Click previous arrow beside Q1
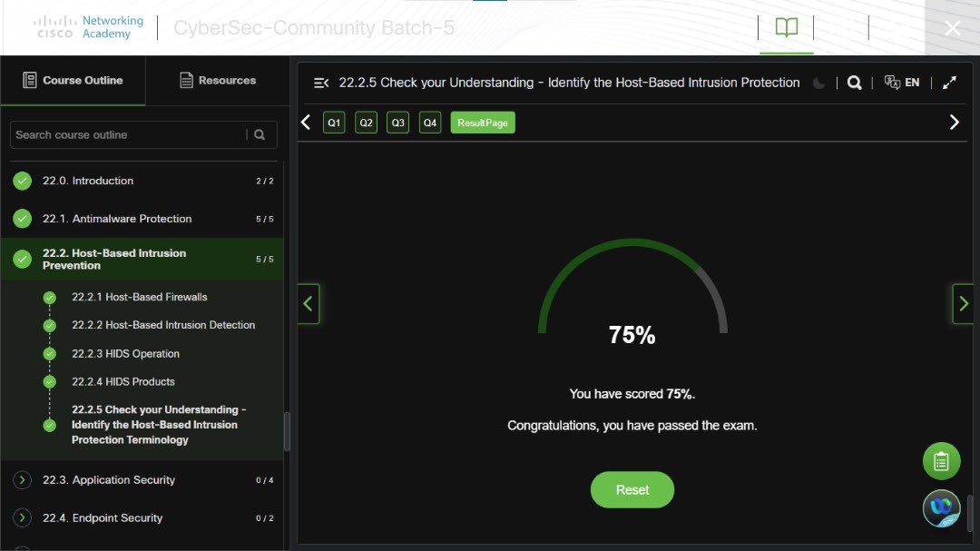The height and width of the screenshot is (551, 980). pos(306,123)
